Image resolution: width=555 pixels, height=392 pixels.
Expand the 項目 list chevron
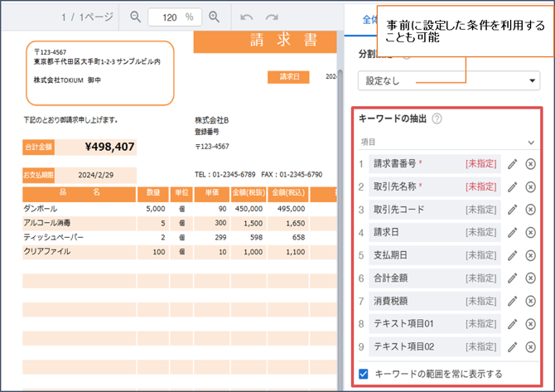[531, 143]
